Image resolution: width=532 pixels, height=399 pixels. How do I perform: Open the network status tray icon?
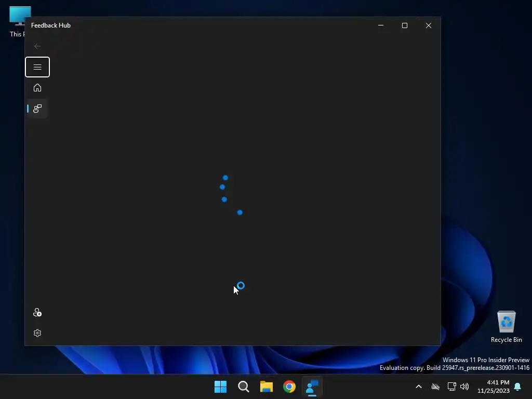(451, 387)
